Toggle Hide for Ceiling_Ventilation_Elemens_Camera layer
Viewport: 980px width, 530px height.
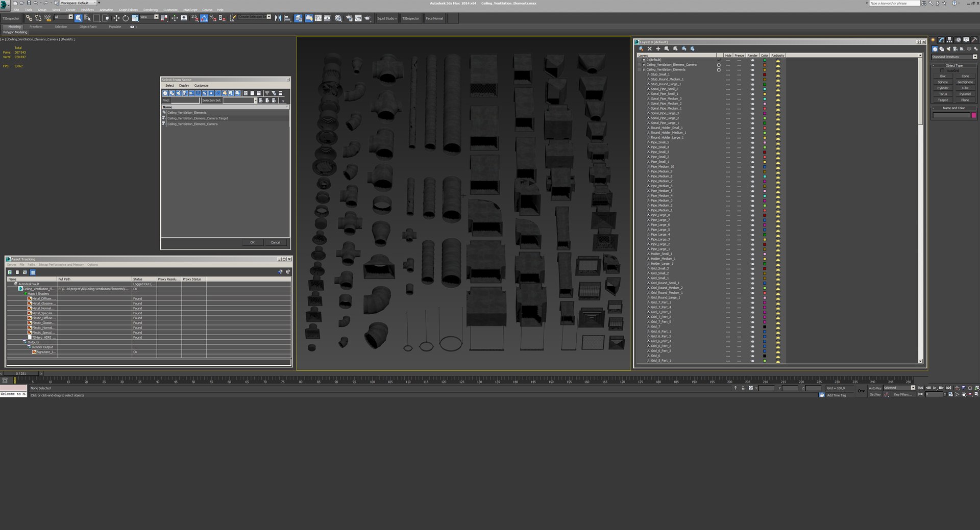click(728, 65)
